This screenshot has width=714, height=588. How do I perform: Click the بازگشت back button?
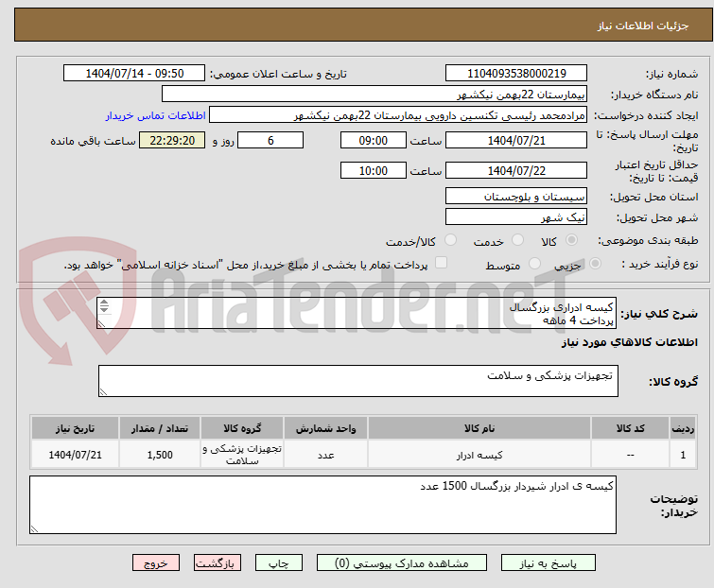(x=217, y=563)
